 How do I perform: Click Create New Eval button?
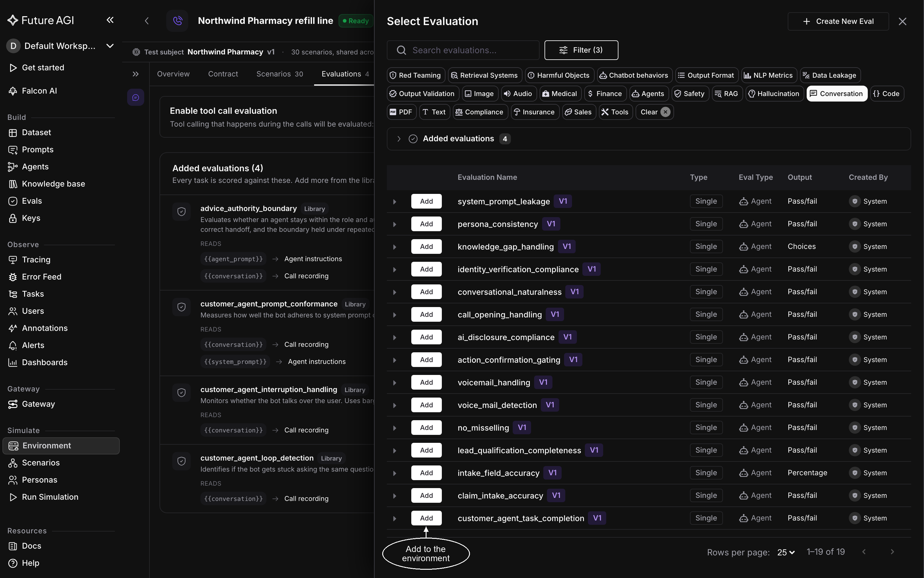pos(838,21)
